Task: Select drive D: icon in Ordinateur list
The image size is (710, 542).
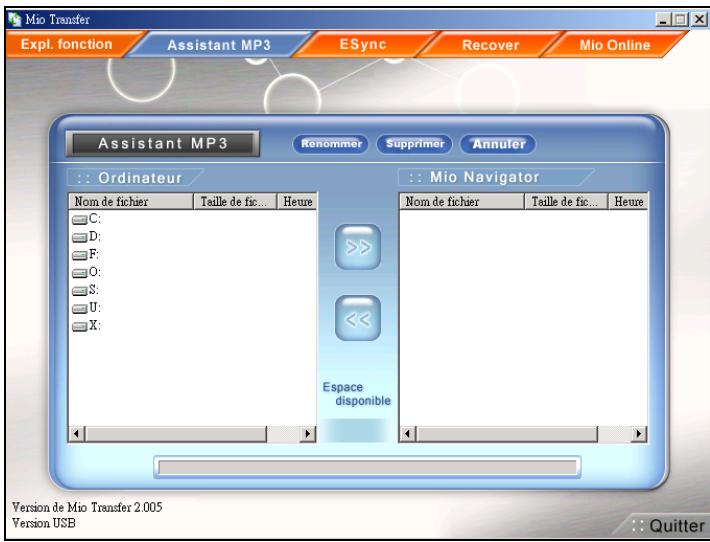Action: (80, 237)
